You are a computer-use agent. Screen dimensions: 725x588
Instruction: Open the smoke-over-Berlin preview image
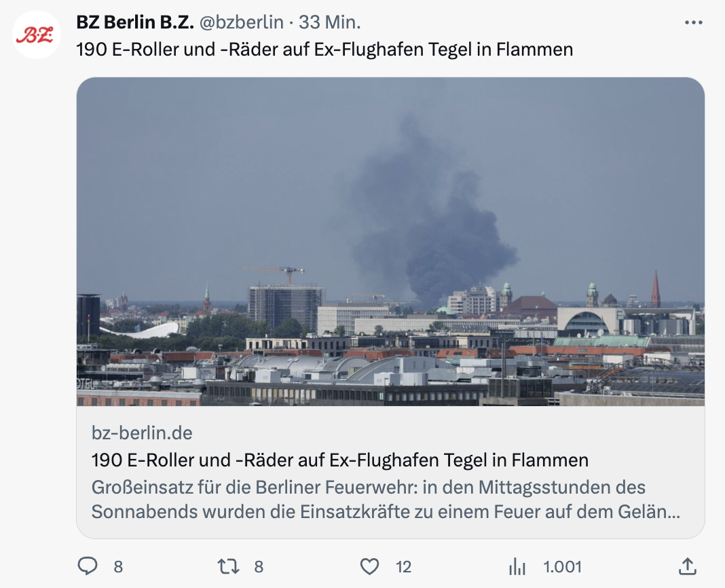click(x=390, y=242)
